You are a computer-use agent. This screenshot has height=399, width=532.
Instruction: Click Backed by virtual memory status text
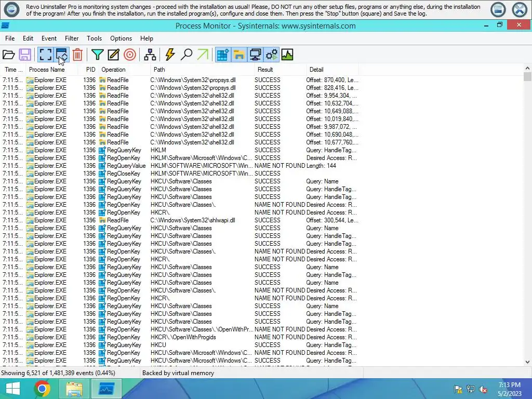pyautogui.click(x=178, y=373)
